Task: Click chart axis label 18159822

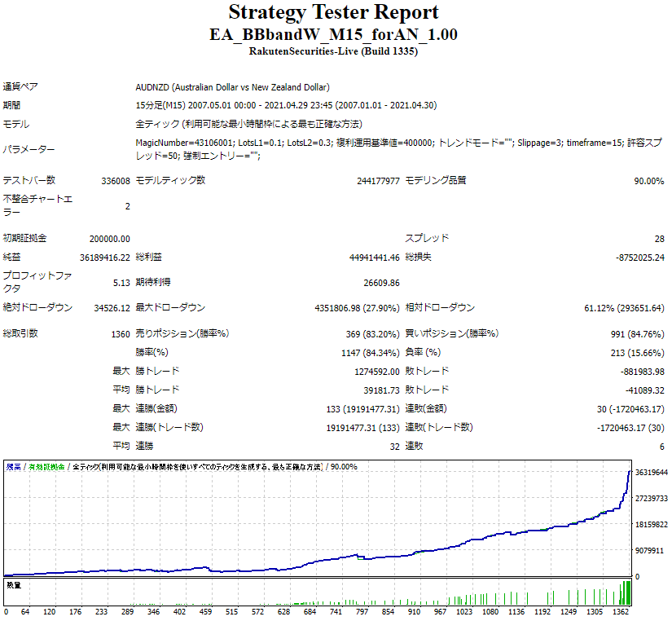Action: click(x=652, y=525)
